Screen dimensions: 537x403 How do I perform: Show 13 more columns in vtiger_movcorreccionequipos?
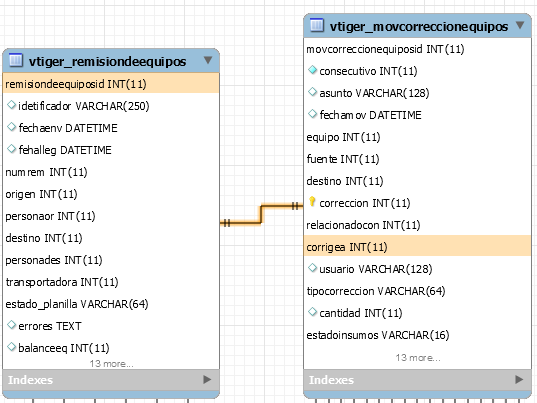pos(418,358)
